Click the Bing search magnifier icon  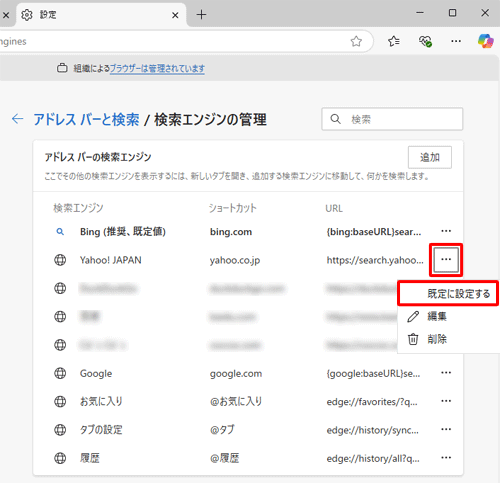[60, 232]
